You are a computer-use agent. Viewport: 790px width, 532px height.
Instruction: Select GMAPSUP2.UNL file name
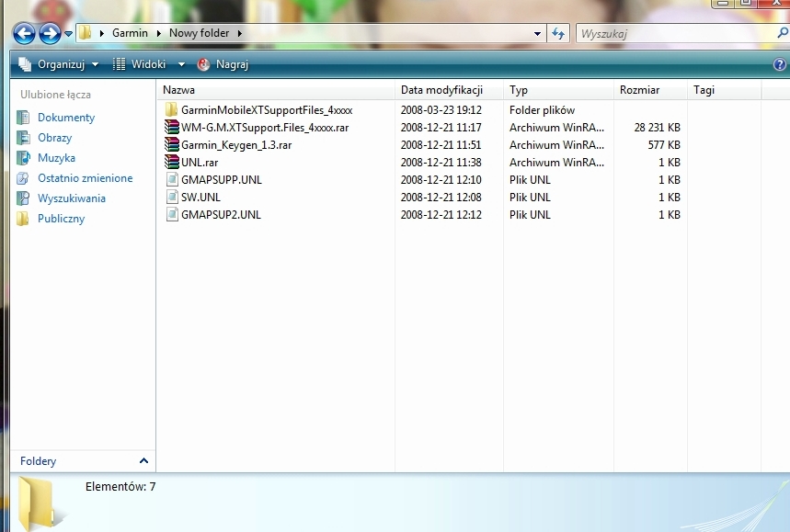221,215
